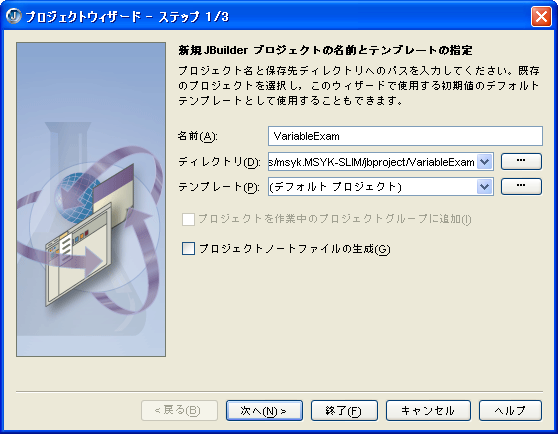Open the directory browse ellipsis button
558x434 pixels.
pos(521,162)
